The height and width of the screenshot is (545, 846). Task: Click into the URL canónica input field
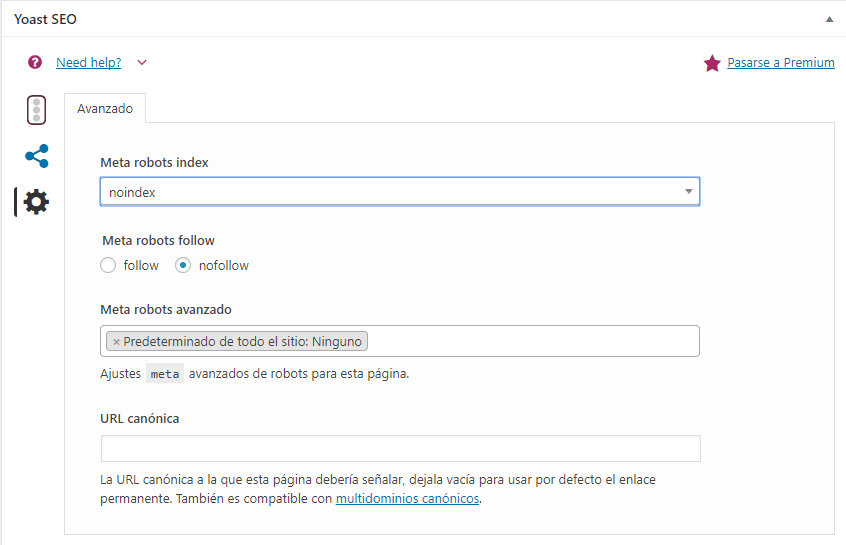[x=400, y=448]
